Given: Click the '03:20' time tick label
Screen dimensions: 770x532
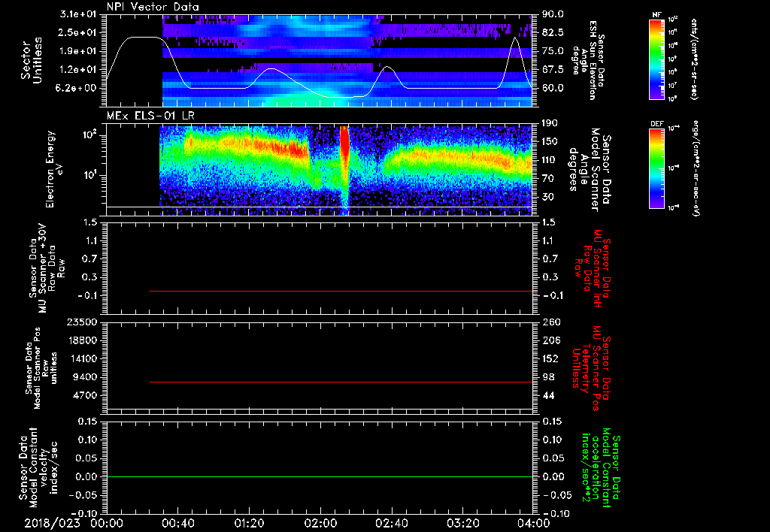Looking at the screenshot, I should click(462, 523).
